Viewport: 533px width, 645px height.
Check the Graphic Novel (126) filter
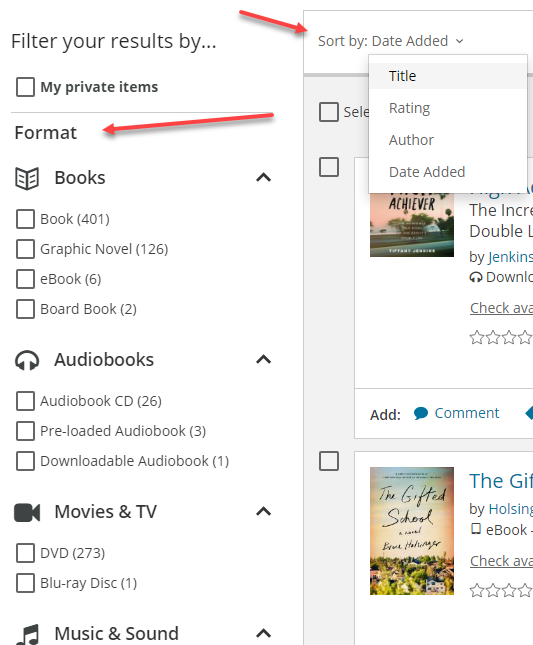(25, 249)
